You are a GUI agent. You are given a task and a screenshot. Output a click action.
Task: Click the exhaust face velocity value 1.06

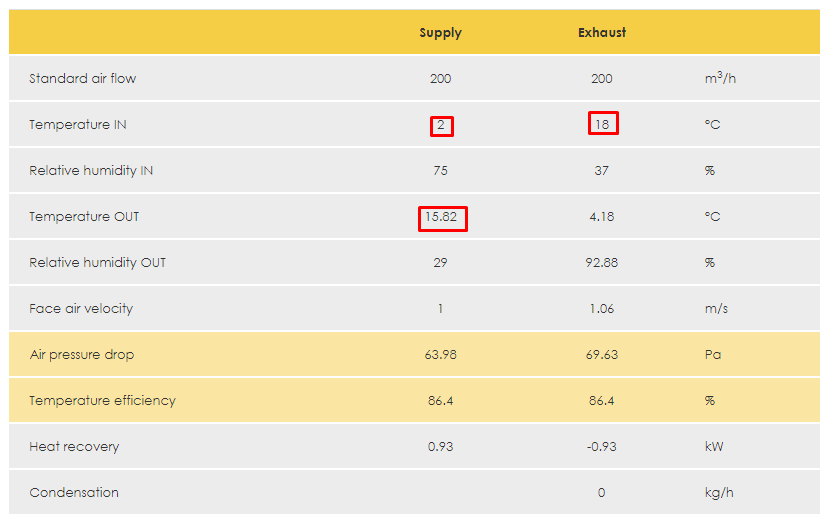(x=602, y=309)
